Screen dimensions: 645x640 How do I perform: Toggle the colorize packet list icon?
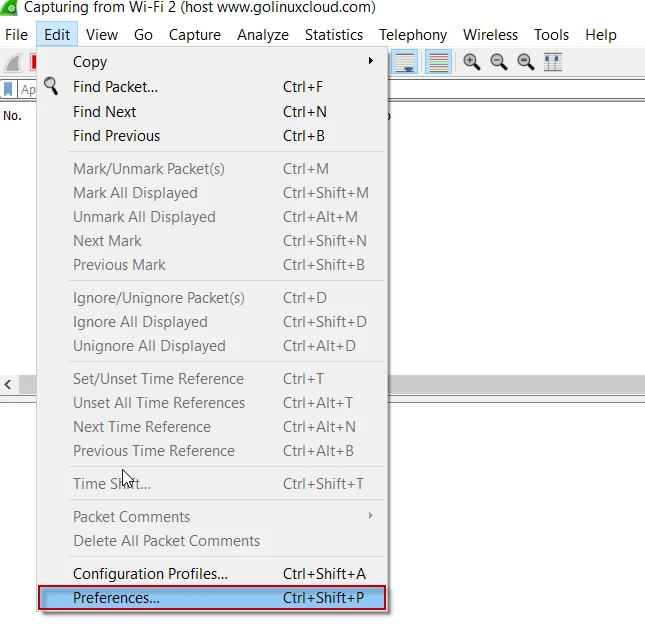(437, 62)
